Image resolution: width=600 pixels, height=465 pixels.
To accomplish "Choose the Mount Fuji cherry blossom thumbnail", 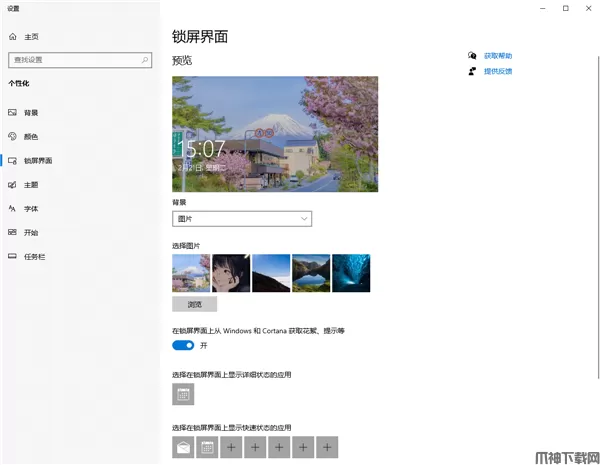I will (x=191, y=273).
